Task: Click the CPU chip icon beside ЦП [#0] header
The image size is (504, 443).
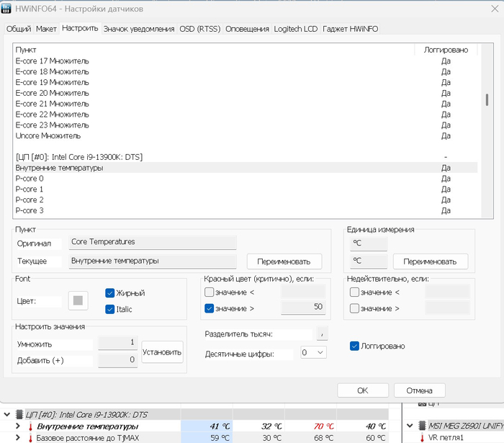Action: click(x=18, y=414)
